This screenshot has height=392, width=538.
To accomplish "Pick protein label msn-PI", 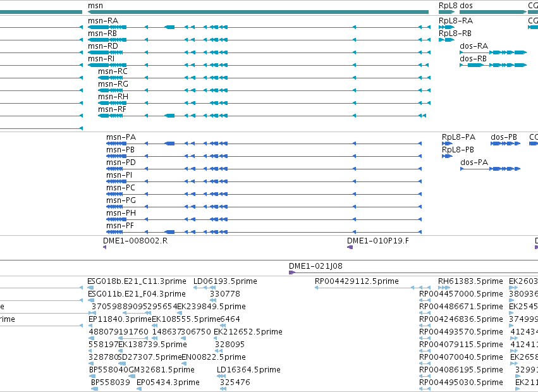I will click(x=119, y=175).
